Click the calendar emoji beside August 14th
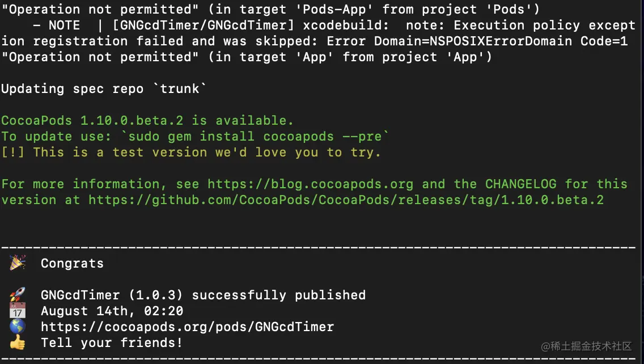 (x=18, y=311)
